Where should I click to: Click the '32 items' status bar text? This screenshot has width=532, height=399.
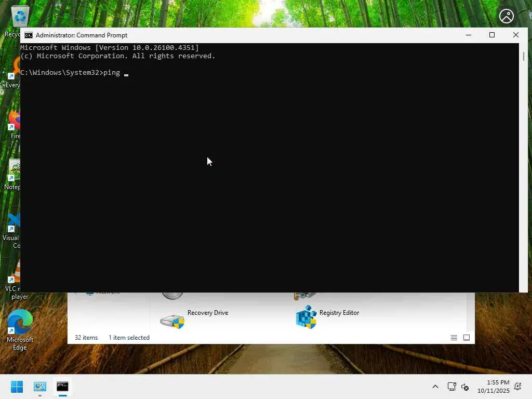[x=86, y=338]
